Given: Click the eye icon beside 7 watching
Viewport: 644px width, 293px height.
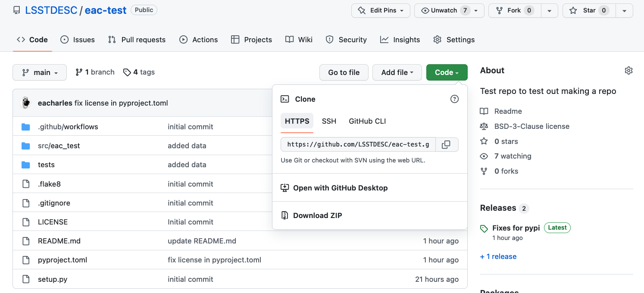Looking at the screenshot, I should [484, 156].
